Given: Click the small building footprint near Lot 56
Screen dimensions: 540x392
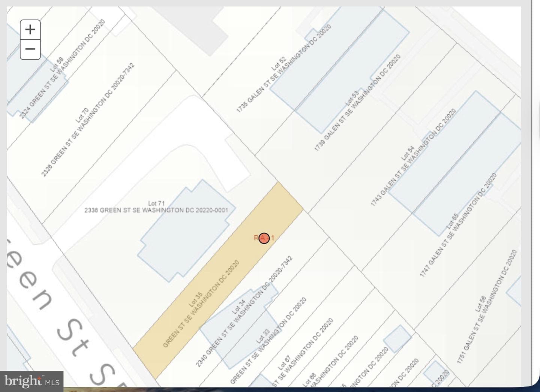Looking at the screenshot, I should pyautogui.click(x=398, y=339).
